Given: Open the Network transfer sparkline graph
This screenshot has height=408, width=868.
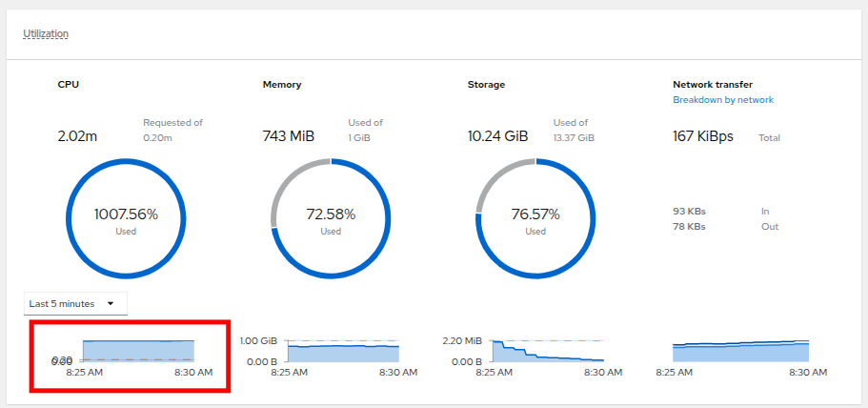Looking at the screenshot, I should (740, 351).
